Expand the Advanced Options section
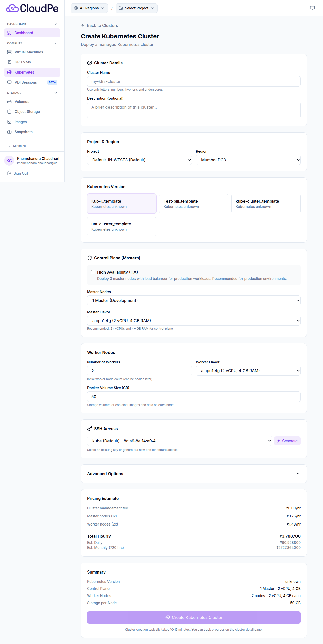The width and height of the screenshot is (323, 644). [x=194, y=474]
